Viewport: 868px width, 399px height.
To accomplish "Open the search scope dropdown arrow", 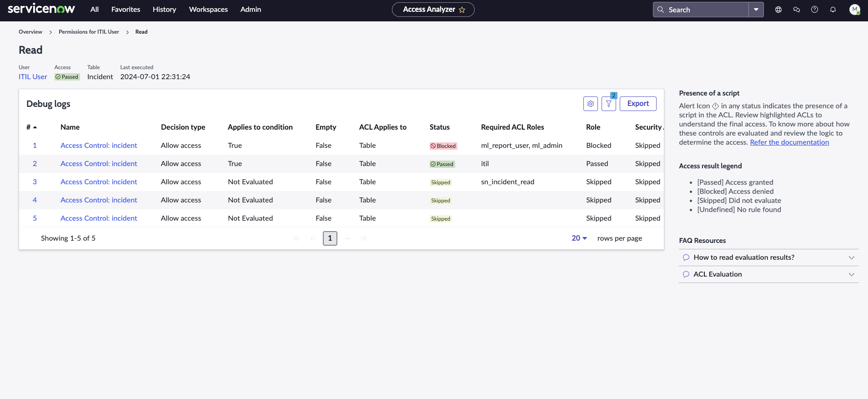I will tap(756, 10).
